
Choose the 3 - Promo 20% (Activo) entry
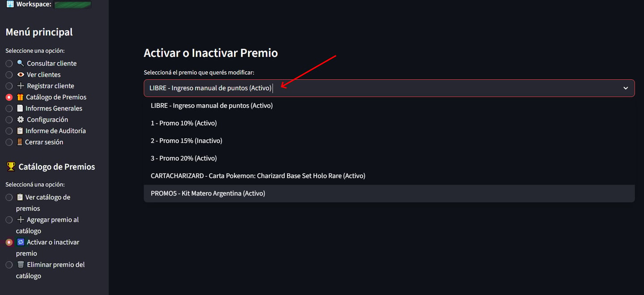click(184, 158)
